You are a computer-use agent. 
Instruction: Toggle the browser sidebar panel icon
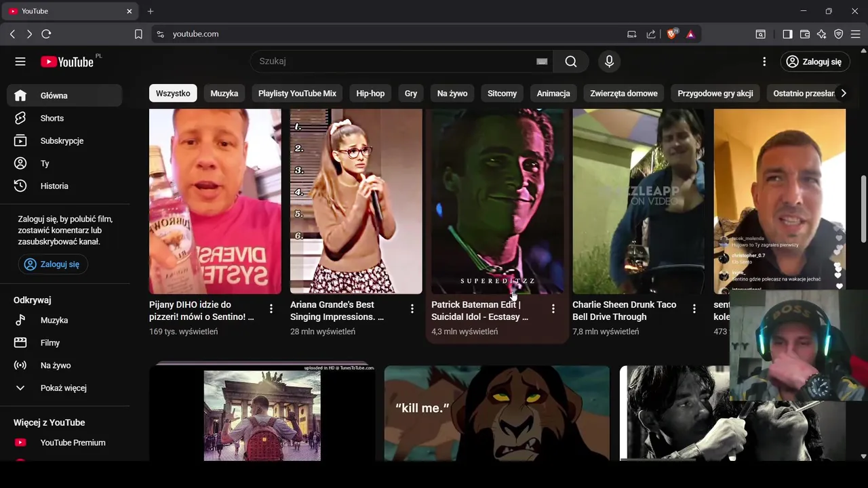[787, 34]
